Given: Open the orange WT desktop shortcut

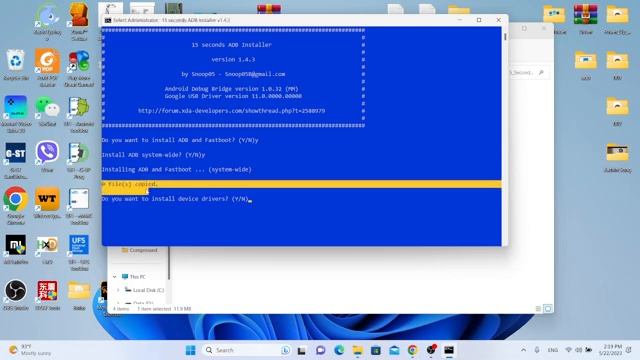Looking at the screenshot, I should pyautogui.click(x=47, y=202).
